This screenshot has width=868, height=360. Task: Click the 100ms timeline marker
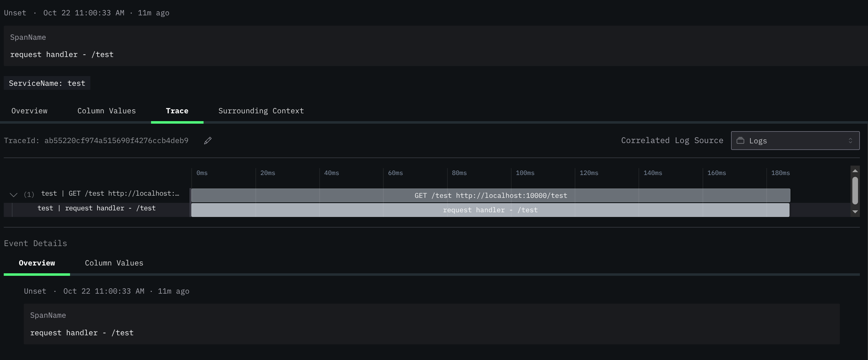(525, 173)
